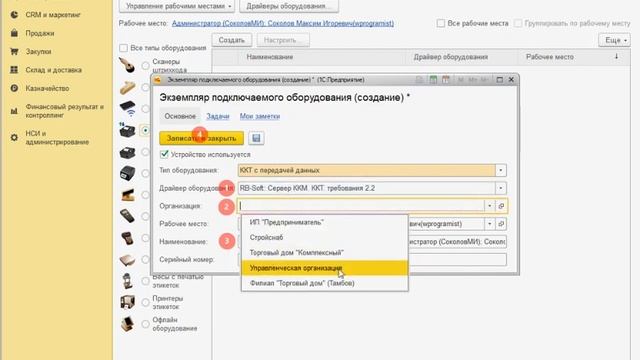The width and height of the screenshot is (640, 360).
Task: Expand the Драйвер оборудования dropdown arrow
Action: coord(501,188)
